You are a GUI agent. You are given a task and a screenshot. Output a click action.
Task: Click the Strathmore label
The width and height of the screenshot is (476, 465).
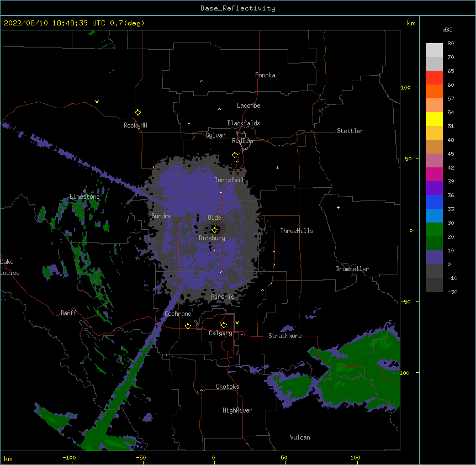(x=285, y=336)
